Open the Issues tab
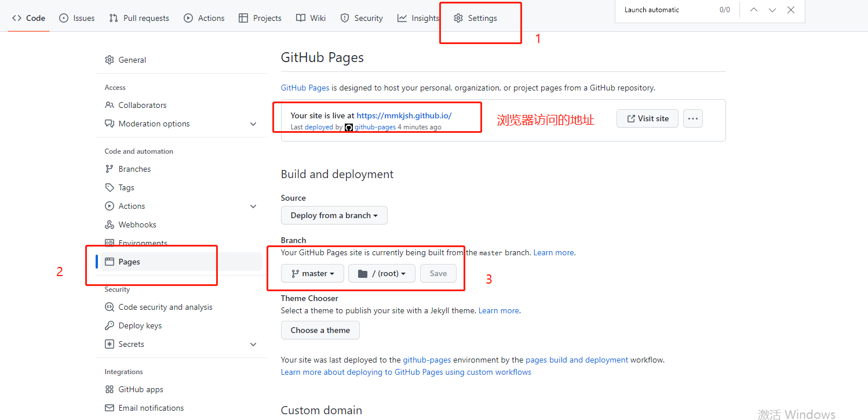 coord(77,18)
